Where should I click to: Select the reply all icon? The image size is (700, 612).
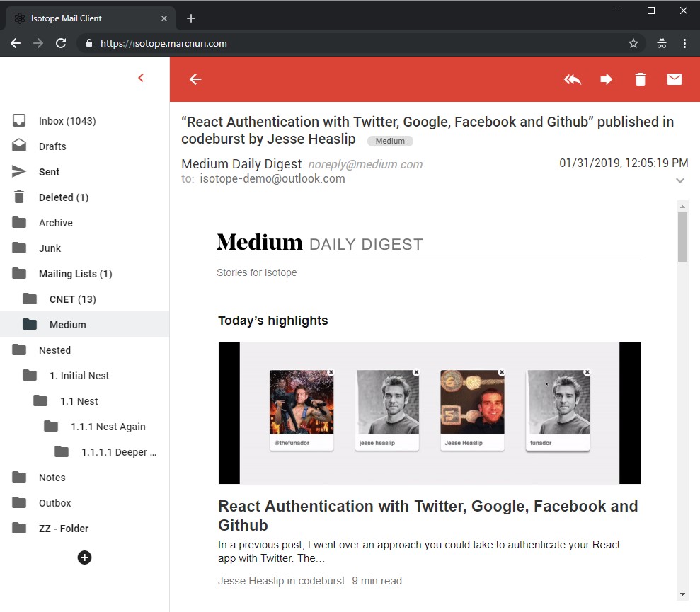(x=573, y=79)
